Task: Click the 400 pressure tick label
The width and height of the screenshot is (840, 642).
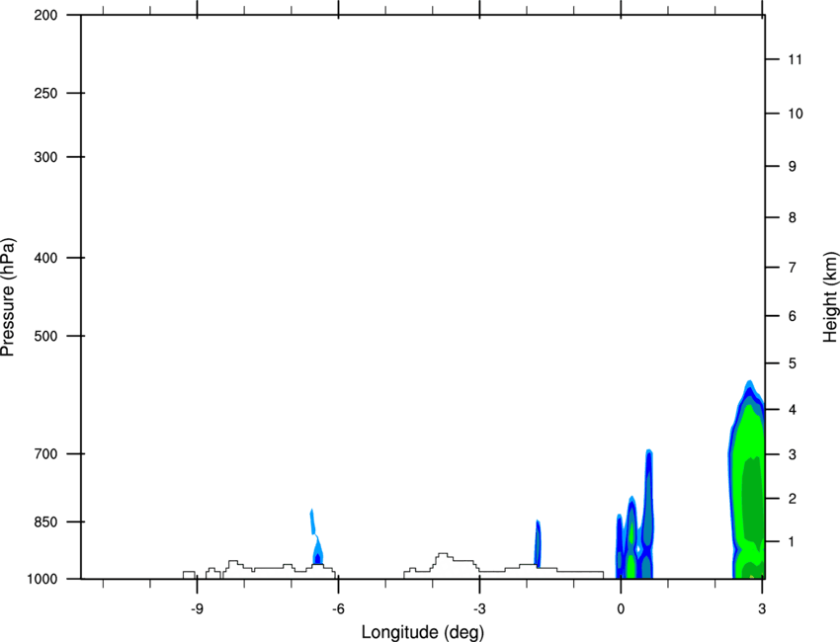Action: click(x=45, y=258)
